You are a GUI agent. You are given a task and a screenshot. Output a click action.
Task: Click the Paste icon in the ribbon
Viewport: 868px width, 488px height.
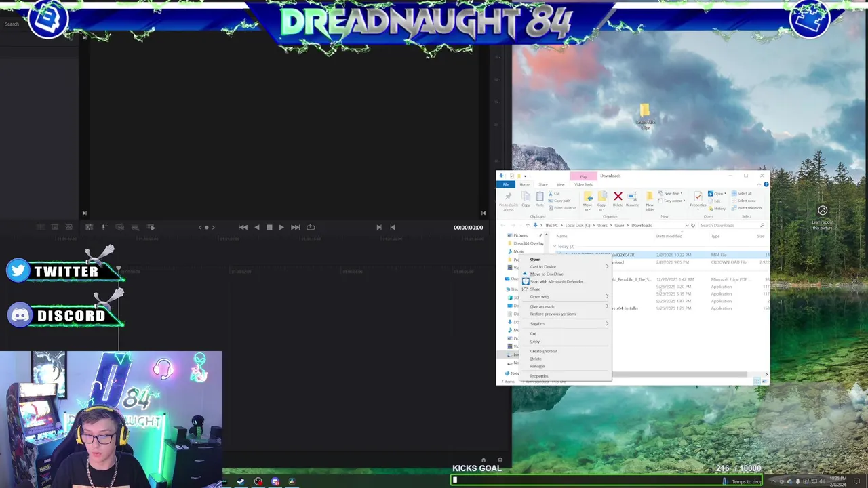click(540, 197)
